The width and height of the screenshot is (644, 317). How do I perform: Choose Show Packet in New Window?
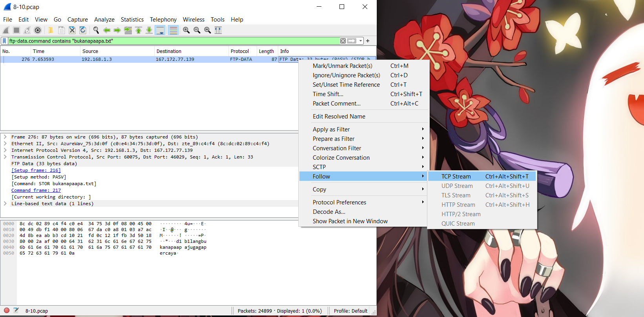coord(364,221)
